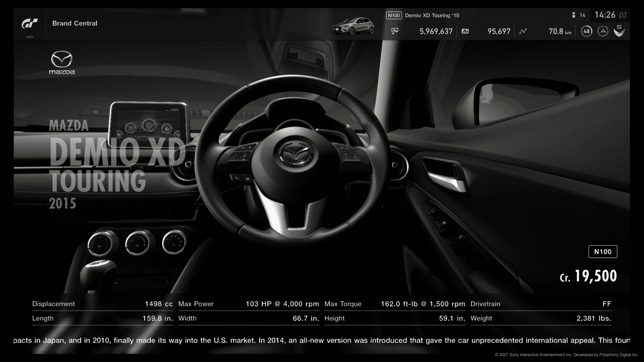Click the Demio XD Touring '15 header text

[432, 15]
